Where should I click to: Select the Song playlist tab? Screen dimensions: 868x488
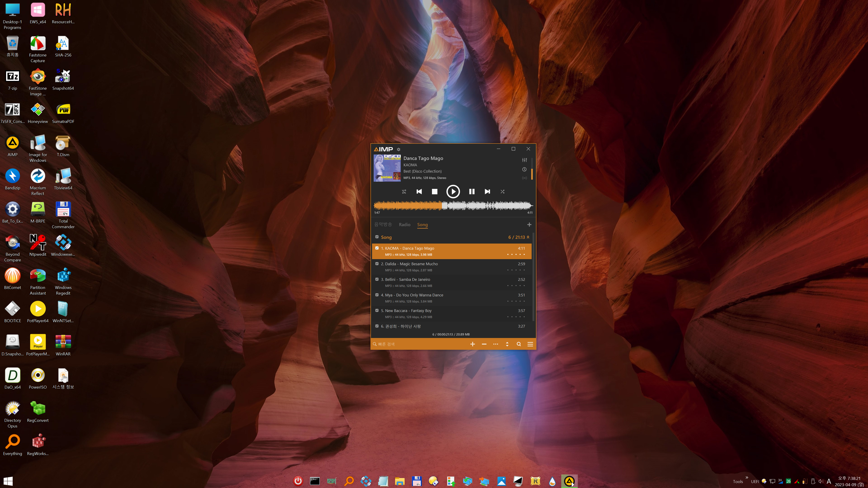[x=422, y=225]
